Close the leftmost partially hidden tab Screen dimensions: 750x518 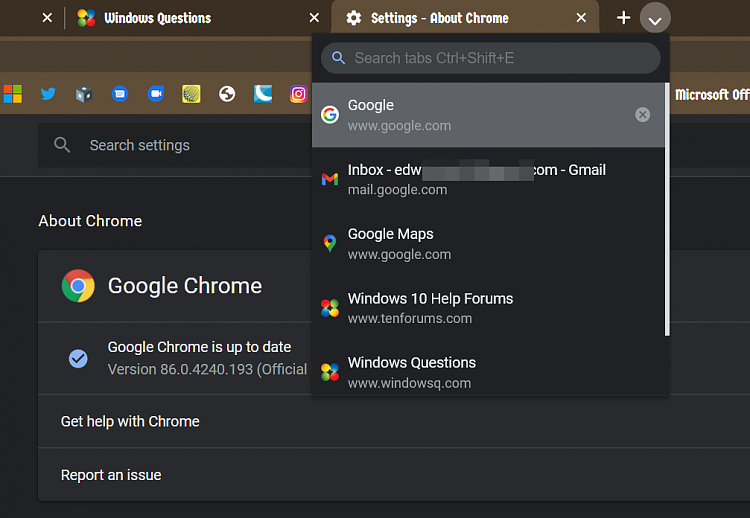click(x=47, y=18)
